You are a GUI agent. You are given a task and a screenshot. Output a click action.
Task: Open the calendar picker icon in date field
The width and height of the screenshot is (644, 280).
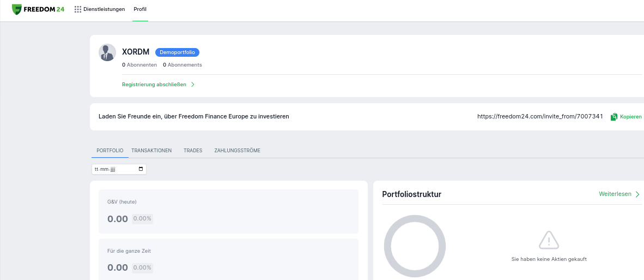(x=141, y=169)
